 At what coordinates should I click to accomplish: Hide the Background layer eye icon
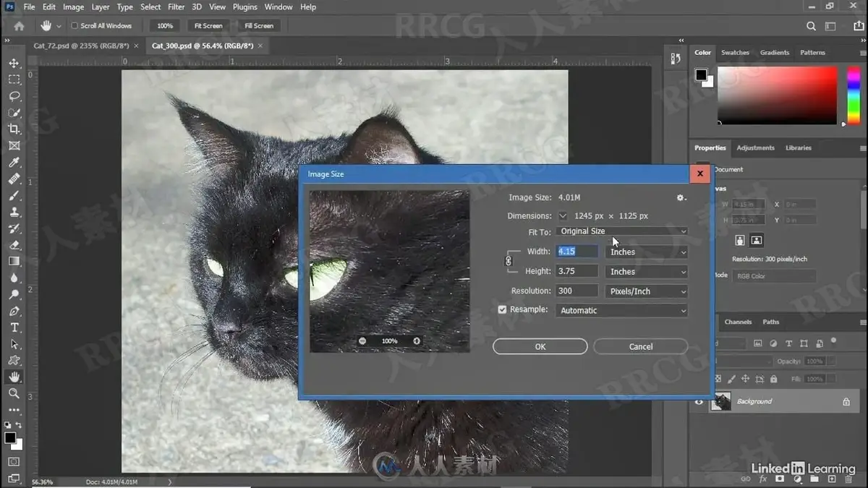click(699, 402)
